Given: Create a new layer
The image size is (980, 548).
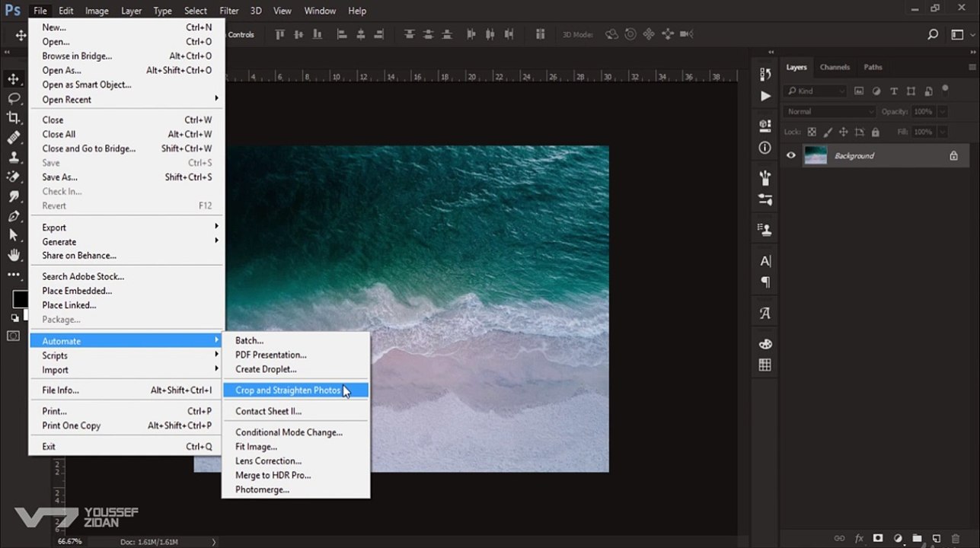Looking at the screenshot, I should click(x=937, y=538).
